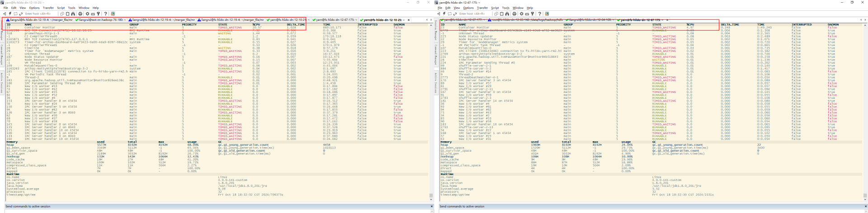Image resolution: width=868 pixels, height=213 pixels.
Task: Click Quick Connect lightning icon in right window
Action: pyautogui.click(x=444, y=14)
